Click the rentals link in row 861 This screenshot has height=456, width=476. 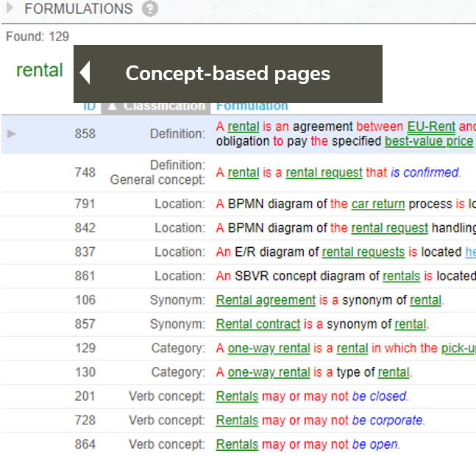click(402, 277)
